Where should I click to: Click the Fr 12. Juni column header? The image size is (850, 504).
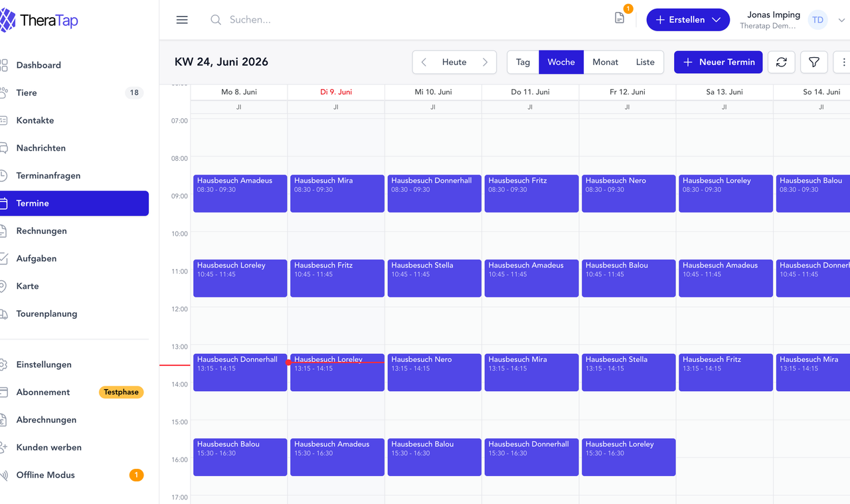[628, 92]
